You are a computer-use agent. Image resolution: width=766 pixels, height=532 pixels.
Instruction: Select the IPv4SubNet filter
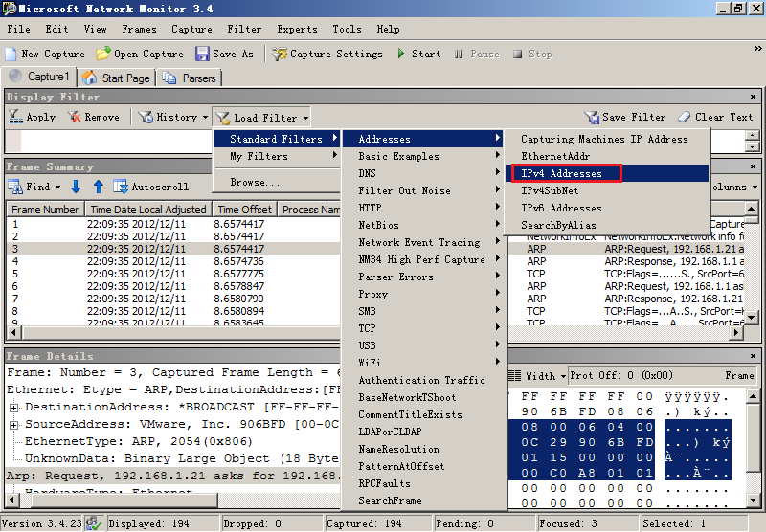pos(607,190)
